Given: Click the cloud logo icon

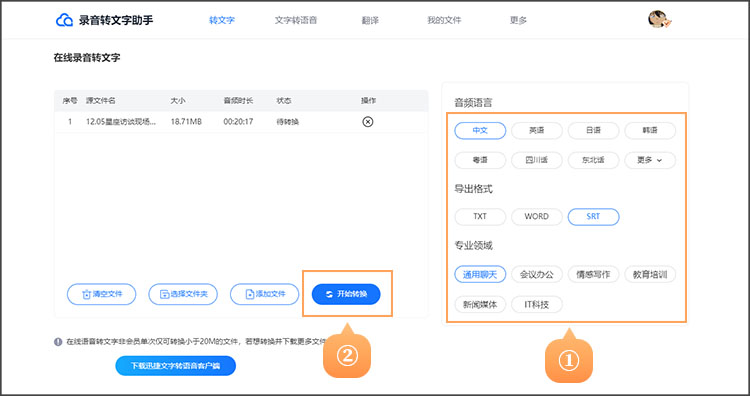Looking at the screenshot, I should 64,20.
